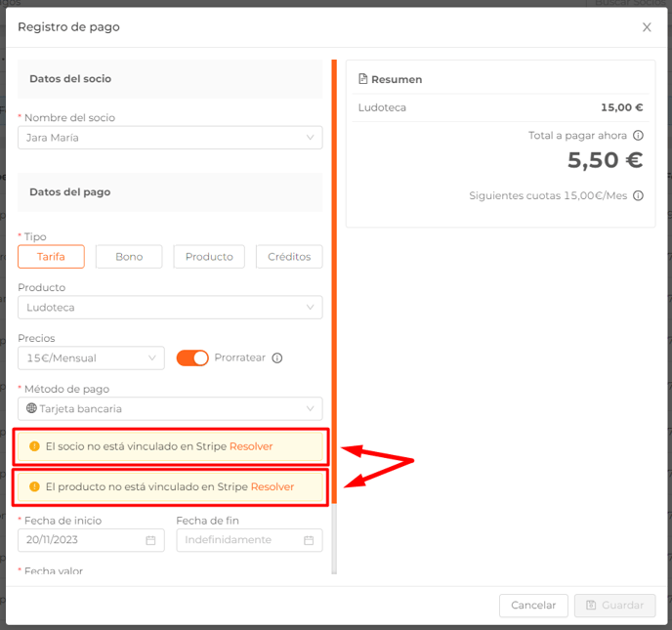The height and width of the screenshot is (630, 672).
Task: Select the Tarifa payment type
Action: tap(51, 257)
